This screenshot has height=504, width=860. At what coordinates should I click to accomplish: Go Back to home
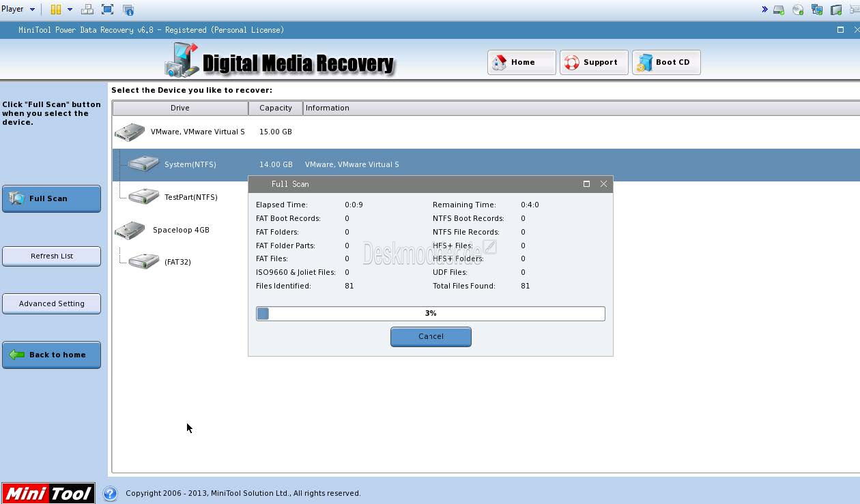point(51,355)
